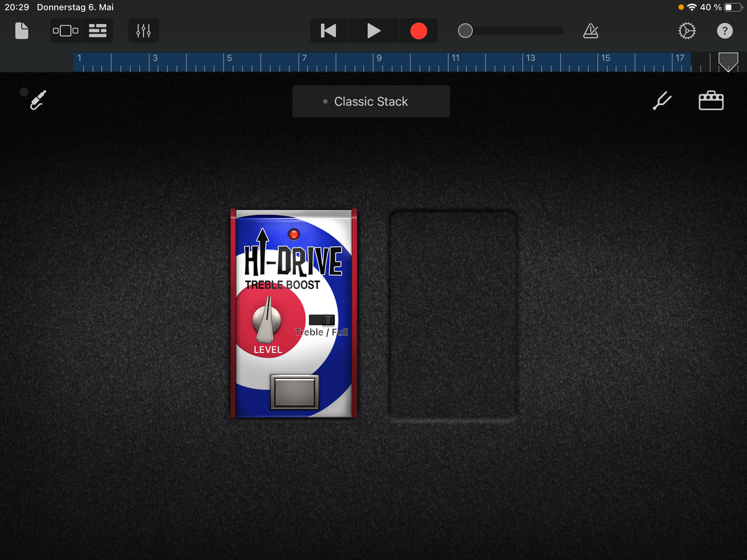
Task: Open My Songs document browser
Action: (x=22, y=31)
